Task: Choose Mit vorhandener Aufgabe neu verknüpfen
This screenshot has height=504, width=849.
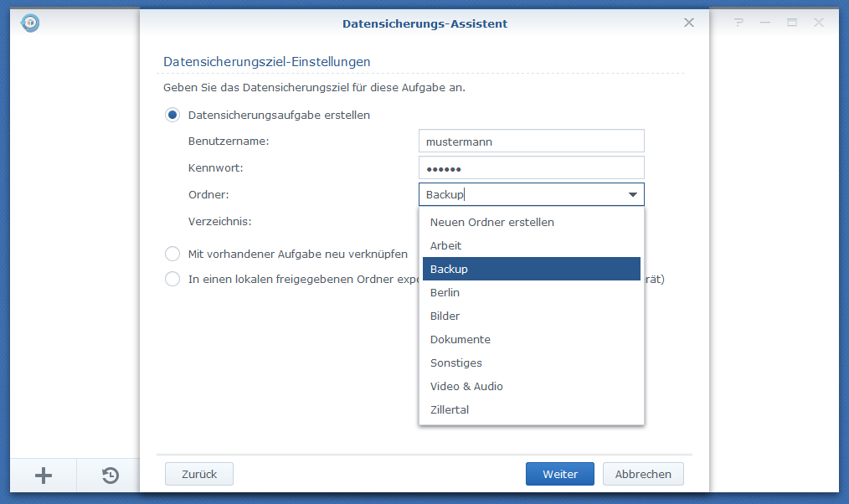Action: click(172, 253)
